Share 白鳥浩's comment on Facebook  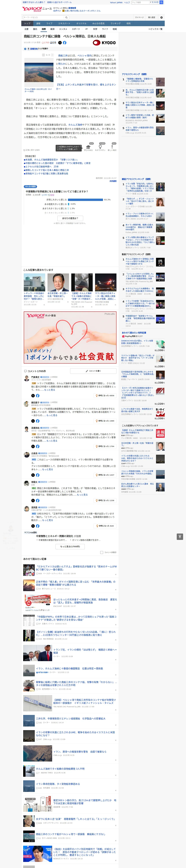click(38, 475)
